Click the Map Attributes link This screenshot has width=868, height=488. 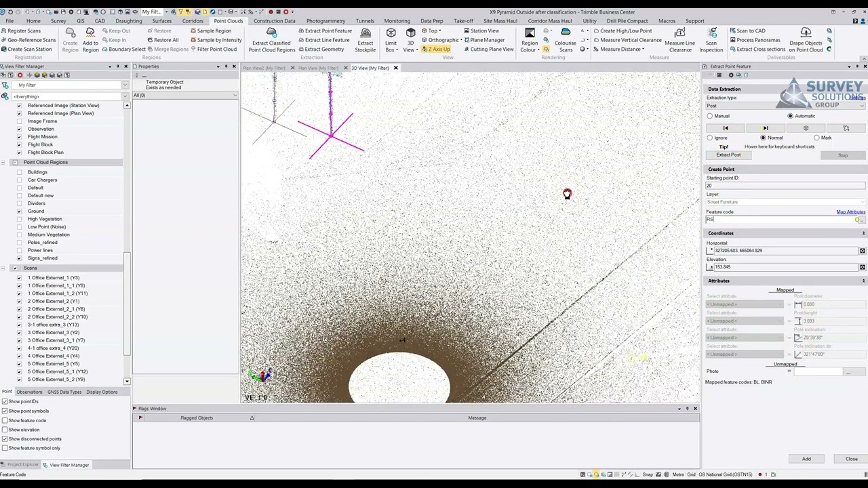point(850,212)
